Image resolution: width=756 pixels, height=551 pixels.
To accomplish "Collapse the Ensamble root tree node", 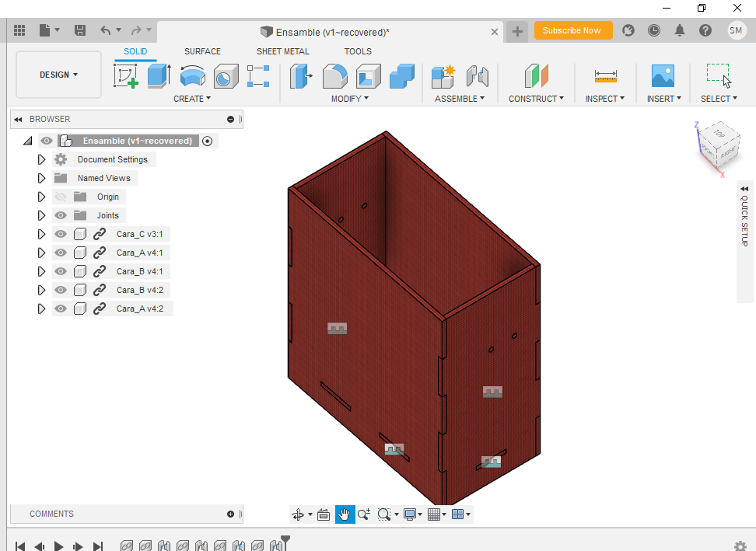I will coord(28,141).
